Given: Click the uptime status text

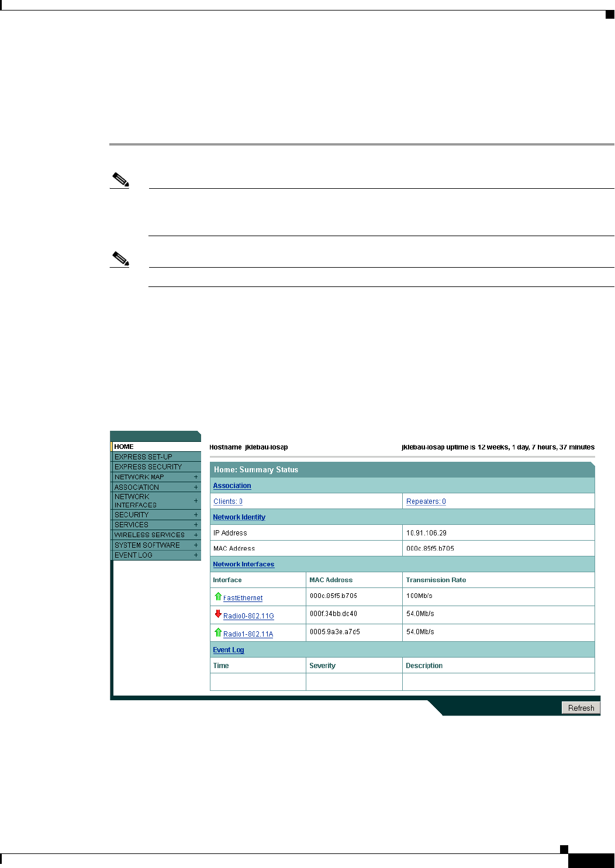Looking at the screenshot, I should point(498,448).
